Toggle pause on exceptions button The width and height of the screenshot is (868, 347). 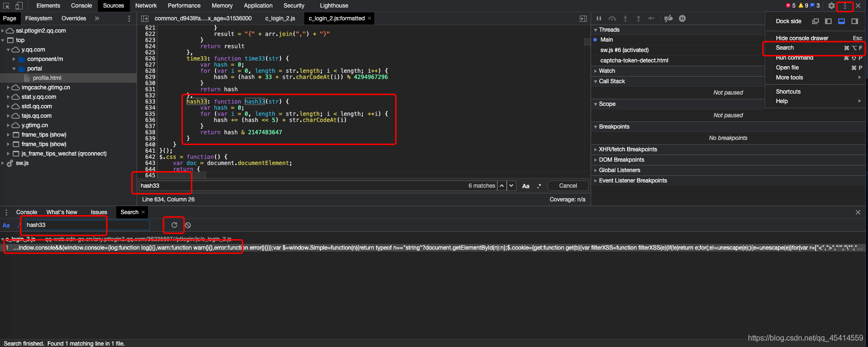point(682,18)
